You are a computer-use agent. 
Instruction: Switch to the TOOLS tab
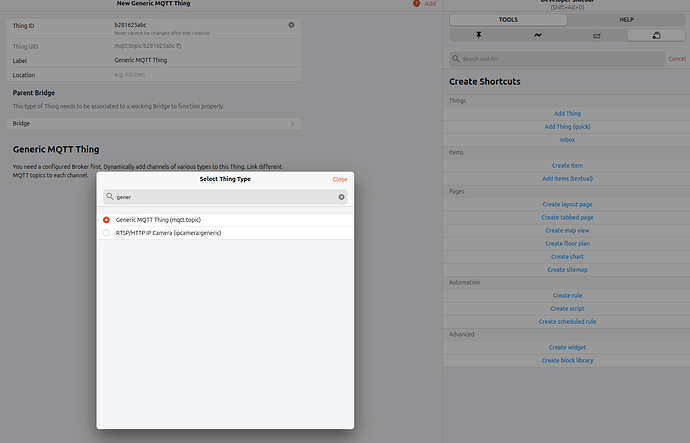[x=508, y=19]
